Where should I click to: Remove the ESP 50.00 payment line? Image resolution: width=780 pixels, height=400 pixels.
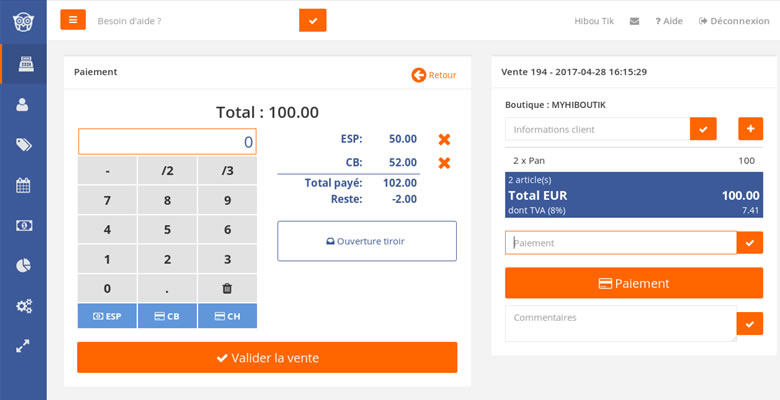tap(444, 139)
